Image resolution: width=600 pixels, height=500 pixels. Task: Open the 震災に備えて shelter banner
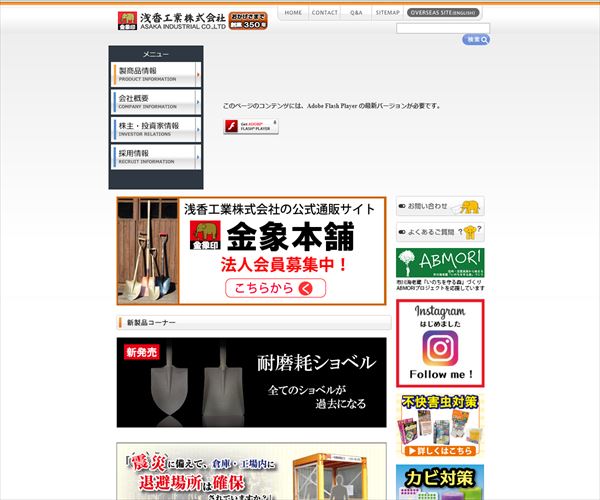coord(251,471)
